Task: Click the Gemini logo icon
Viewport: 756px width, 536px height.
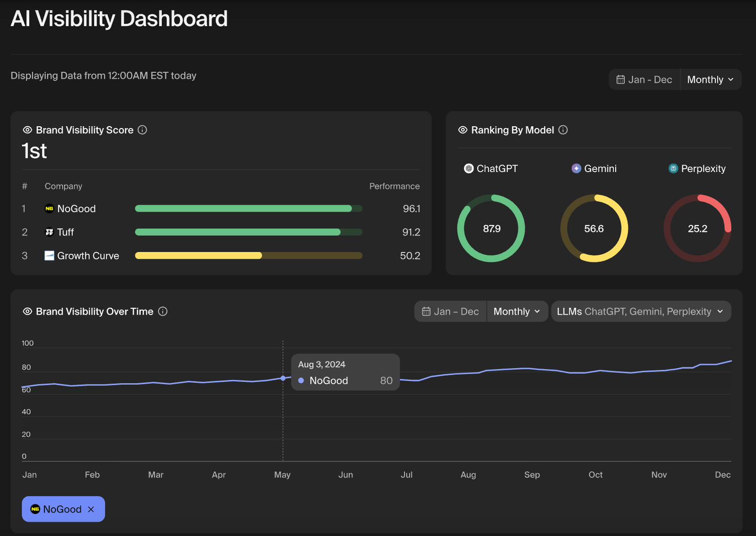Action: pyautogui.click(x=576, y=169)
